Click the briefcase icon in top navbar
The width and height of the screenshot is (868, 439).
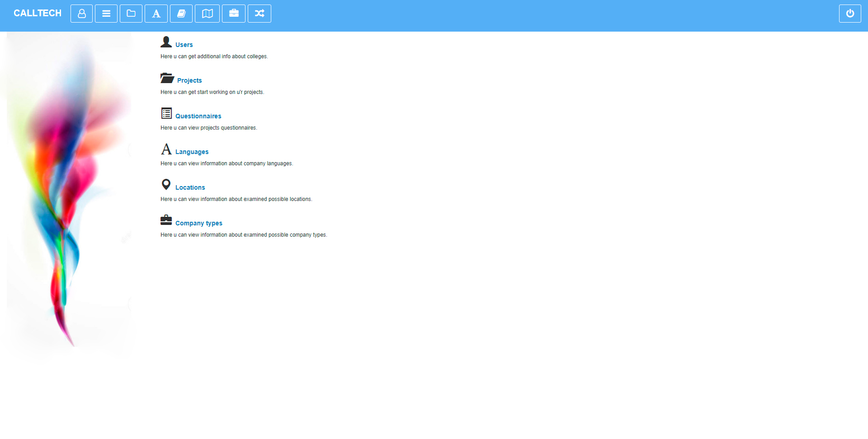234,14
